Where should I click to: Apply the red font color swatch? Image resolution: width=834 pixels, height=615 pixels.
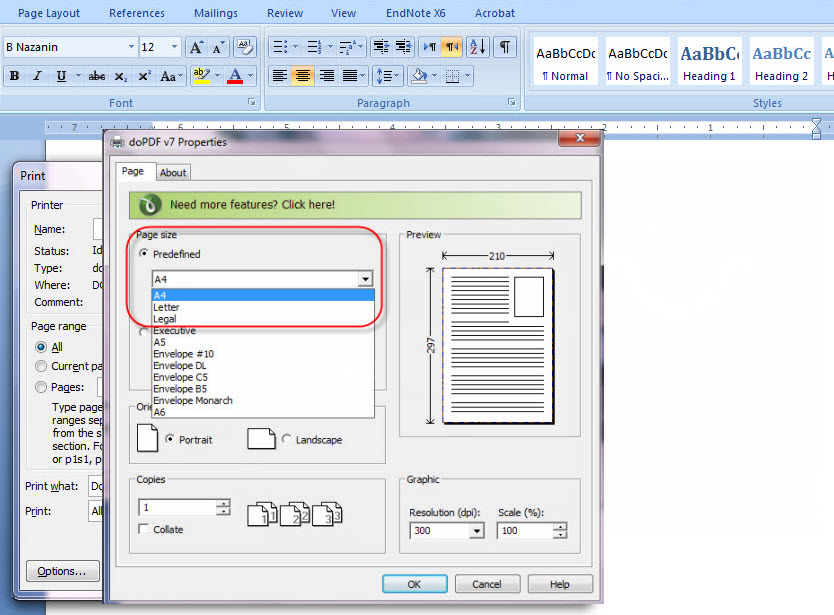pyautogui.click(x=234, y=76)
